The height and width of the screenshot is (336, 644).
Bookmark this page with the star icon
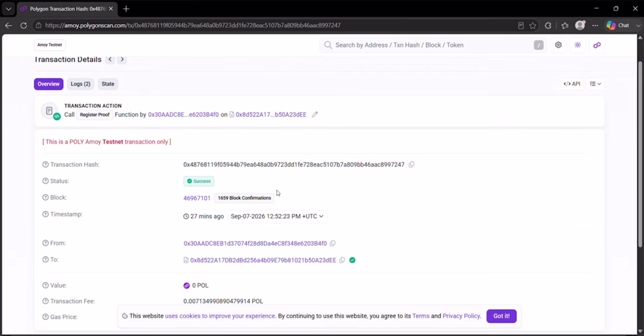pos(533,26)
